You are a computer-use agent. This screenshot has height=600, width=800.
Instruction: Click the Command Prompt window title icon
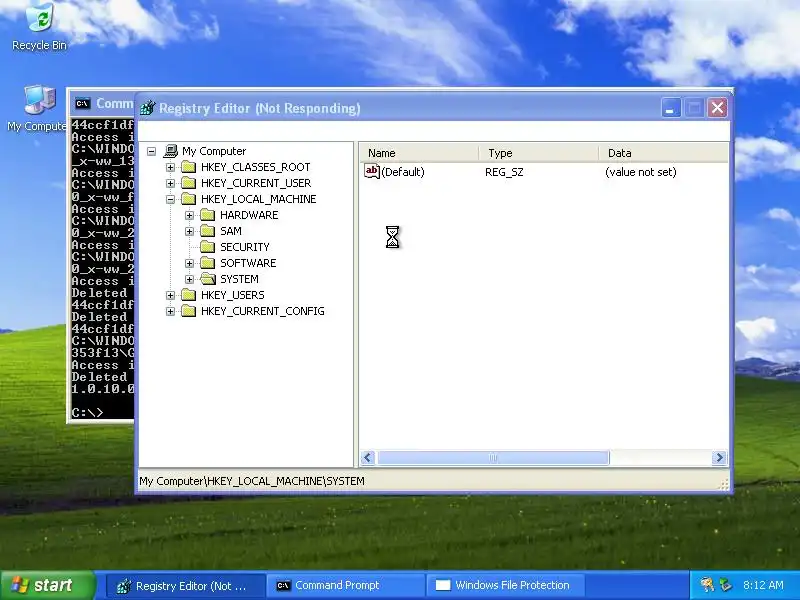pos(82,104)
